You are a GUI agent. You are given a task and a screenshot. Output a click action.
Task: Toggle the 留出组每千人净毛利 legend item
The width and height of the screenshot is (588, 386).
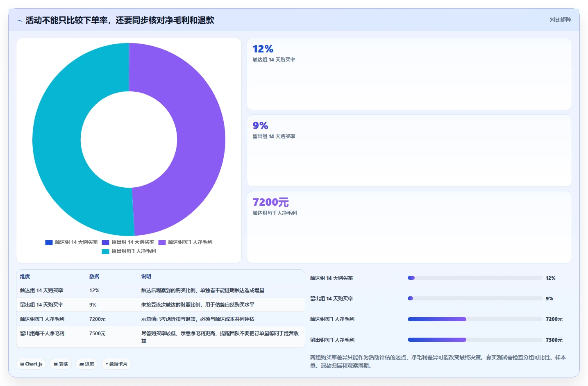coord(129,251)
